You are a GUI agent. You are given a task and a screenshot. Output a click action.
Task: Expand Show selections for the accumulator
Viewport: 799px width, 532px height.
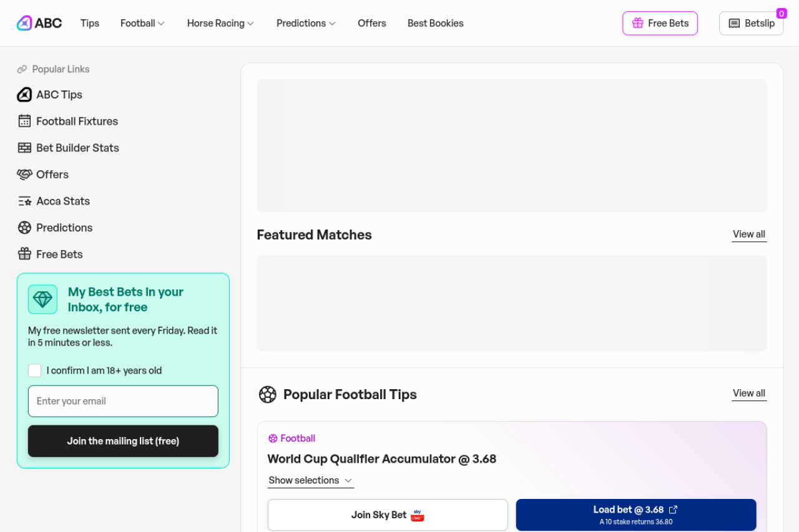coord(310,480)
